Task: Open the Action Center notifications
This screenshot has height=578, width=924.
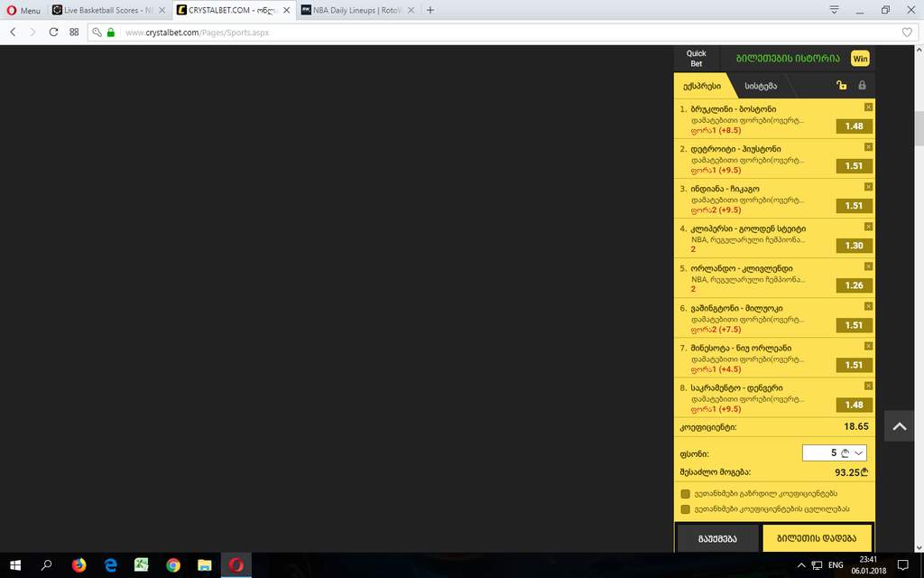Action: click(x=902, y=565)
